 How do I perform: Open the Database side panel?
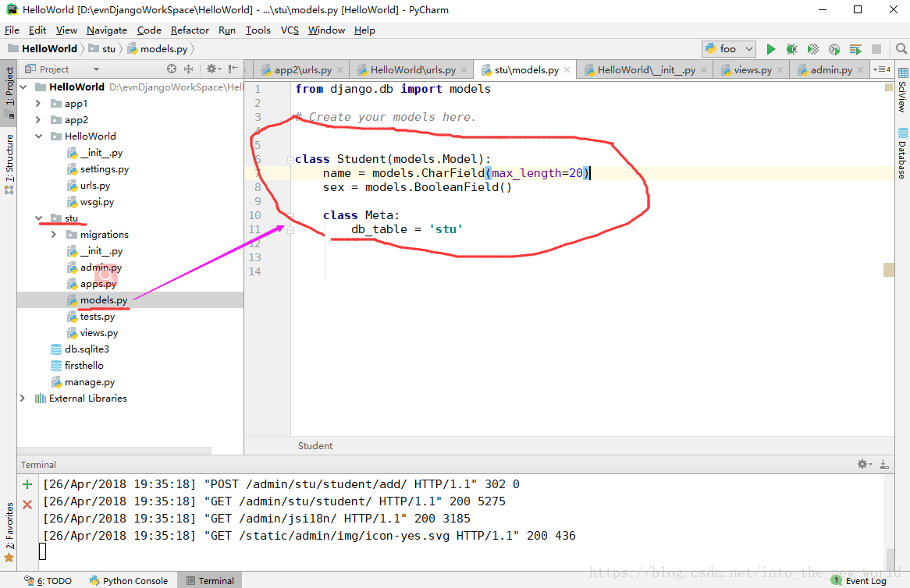coord(902,153)
